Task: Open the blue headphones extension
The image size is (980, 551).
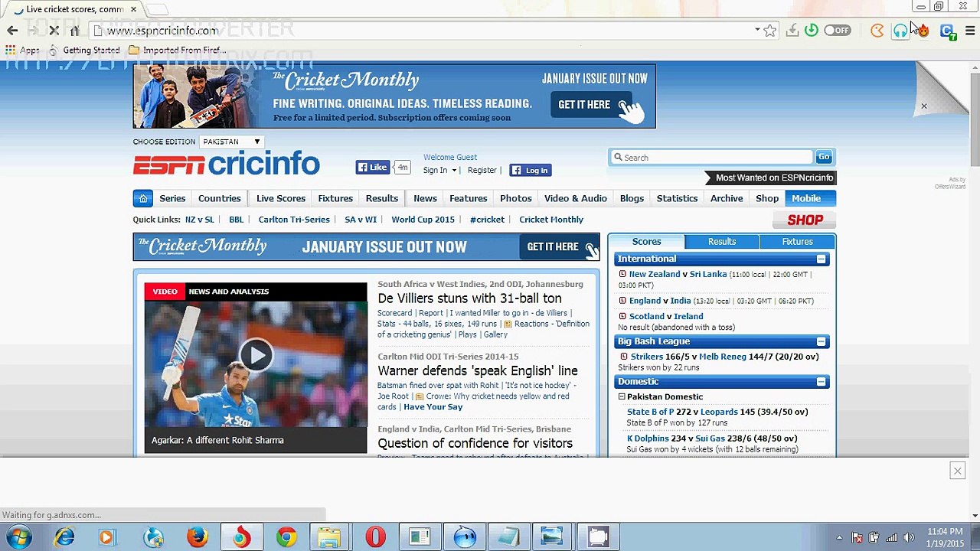Action: [x=900, y=31]
